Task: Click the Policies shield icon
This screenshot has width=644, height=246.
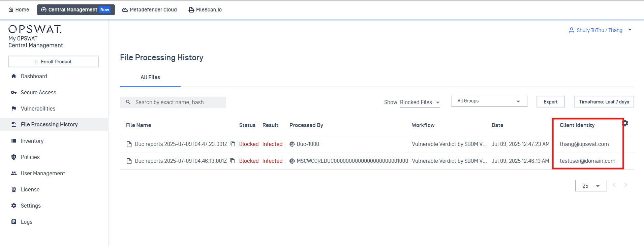Action: (14, 157)
